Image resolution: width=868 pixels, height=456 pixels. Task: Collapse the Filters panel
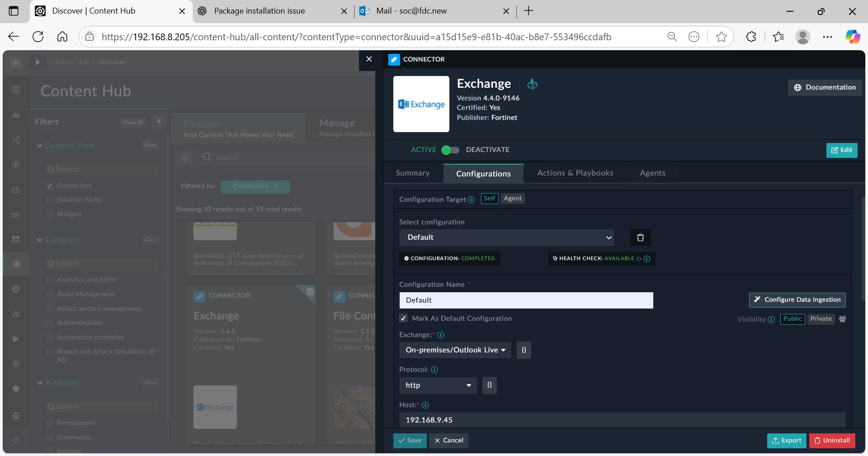(159, 121)
